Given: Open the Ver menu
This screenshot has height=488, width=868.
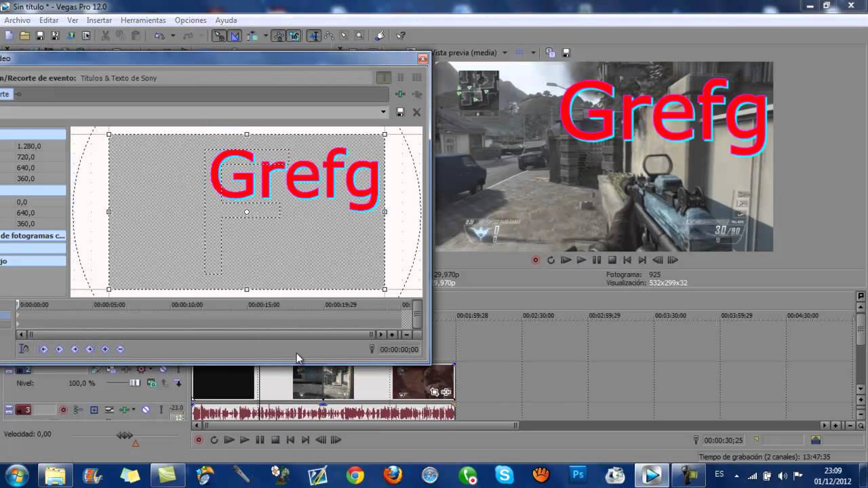Looking at the screenshot, I should click(73, 20).
